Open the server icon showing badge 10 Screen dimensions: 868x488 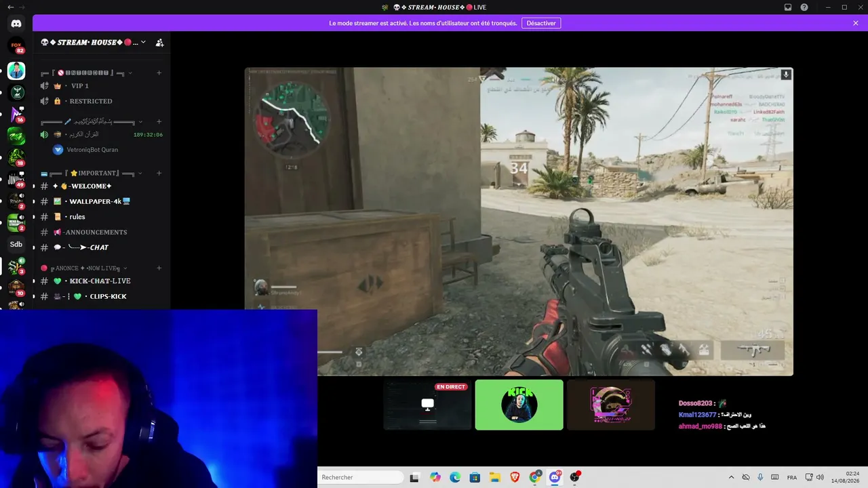point(16,288)
